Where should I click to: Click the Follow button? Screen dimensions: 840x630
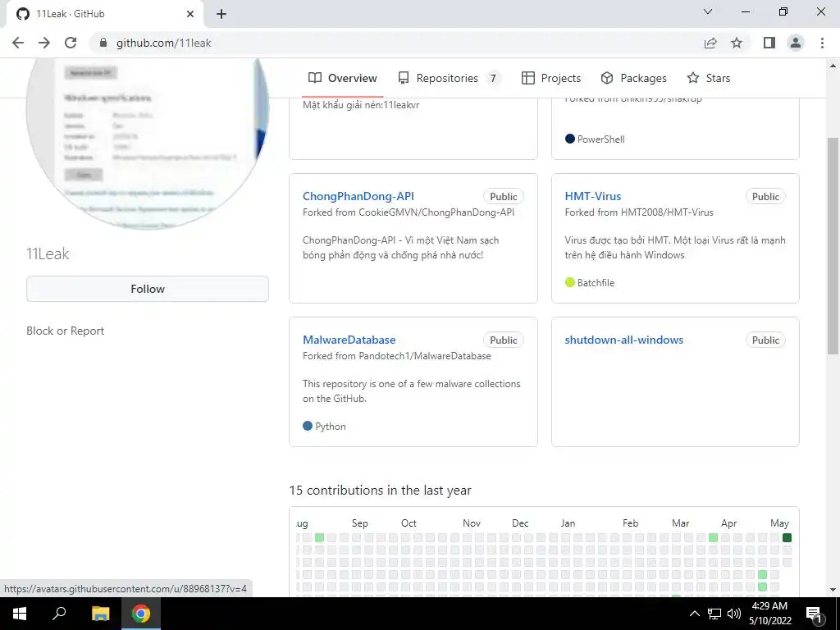click(x=148, y=289)
